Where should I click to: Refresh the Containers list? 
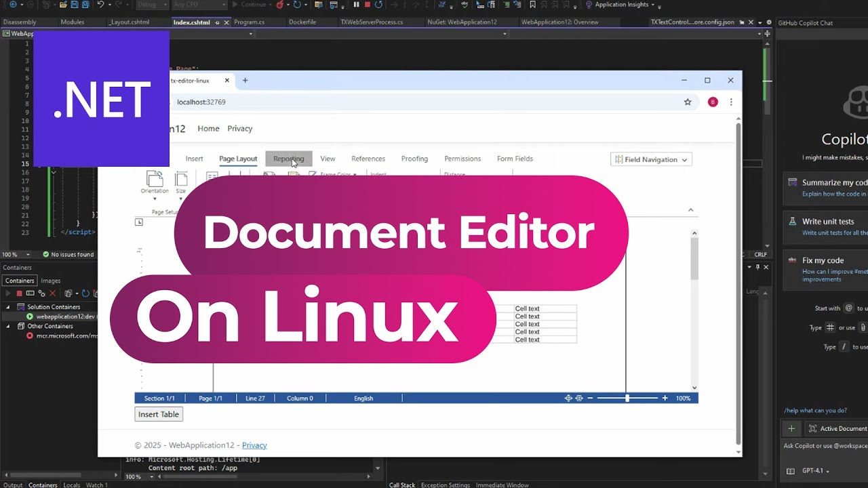[85, 293]
